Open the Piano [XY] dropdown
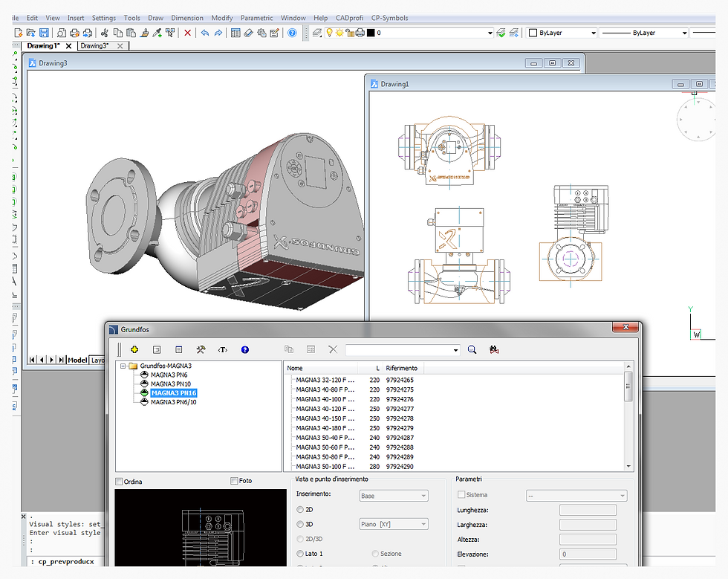The width and height of the screenshot is (728, 579). click(394, 524)
